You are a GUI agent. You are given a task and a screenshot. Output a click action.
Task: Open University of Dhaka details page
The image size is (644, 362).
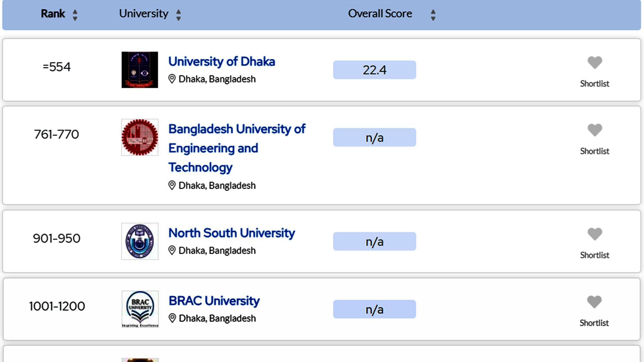[x=221, y=61]
